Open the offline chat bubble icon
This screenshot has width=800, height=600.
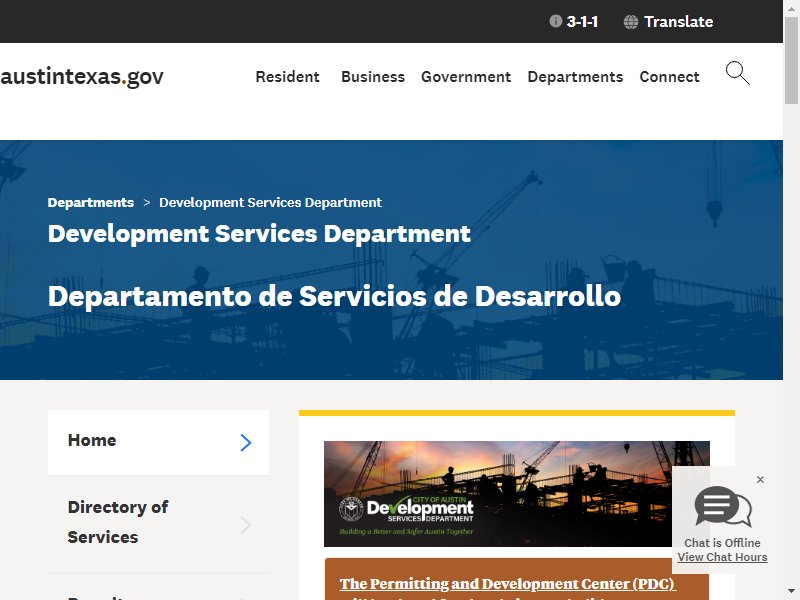pyautogui.click(x=723, y=506)
